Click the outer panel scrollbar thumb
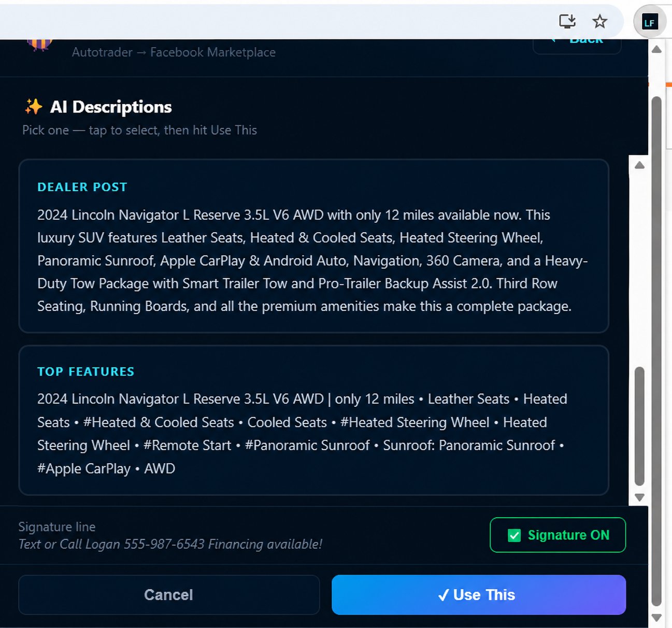This screenshot has height=628, width=672. [x=656, y=351]
